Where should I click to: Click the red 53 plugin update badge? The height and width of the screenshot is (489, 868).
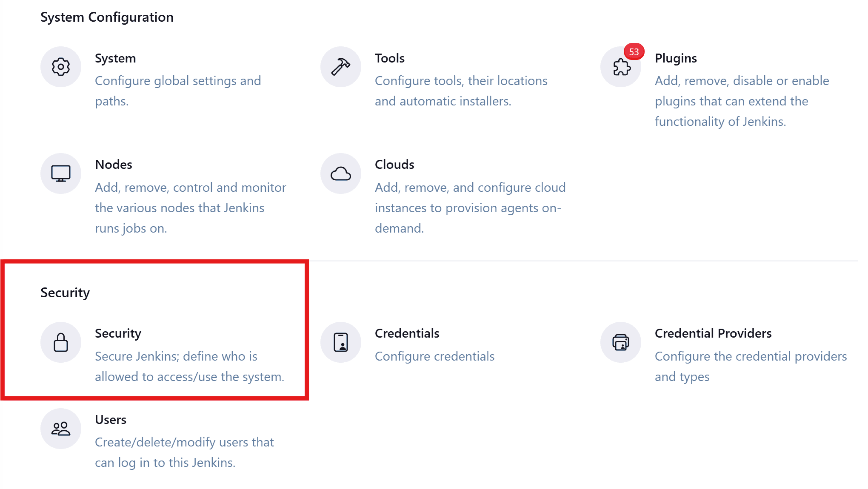634,52
